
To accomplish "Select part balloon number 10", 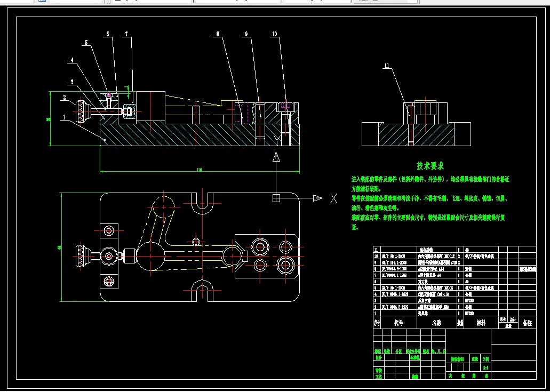I will (x=275, y=34).
